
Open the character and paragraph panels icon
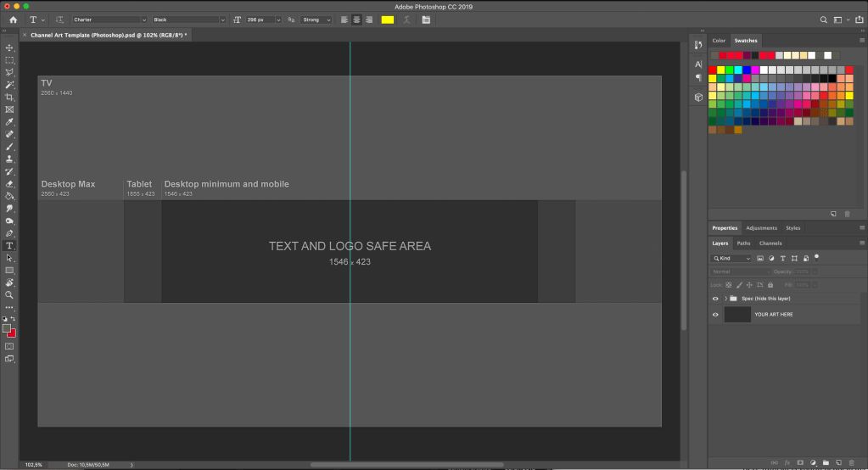426,20
